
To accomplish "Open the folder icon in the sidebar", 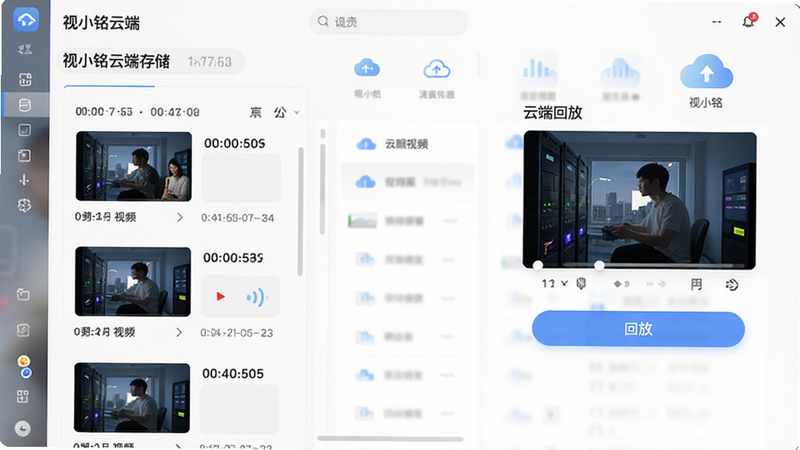I will (23, 294).
